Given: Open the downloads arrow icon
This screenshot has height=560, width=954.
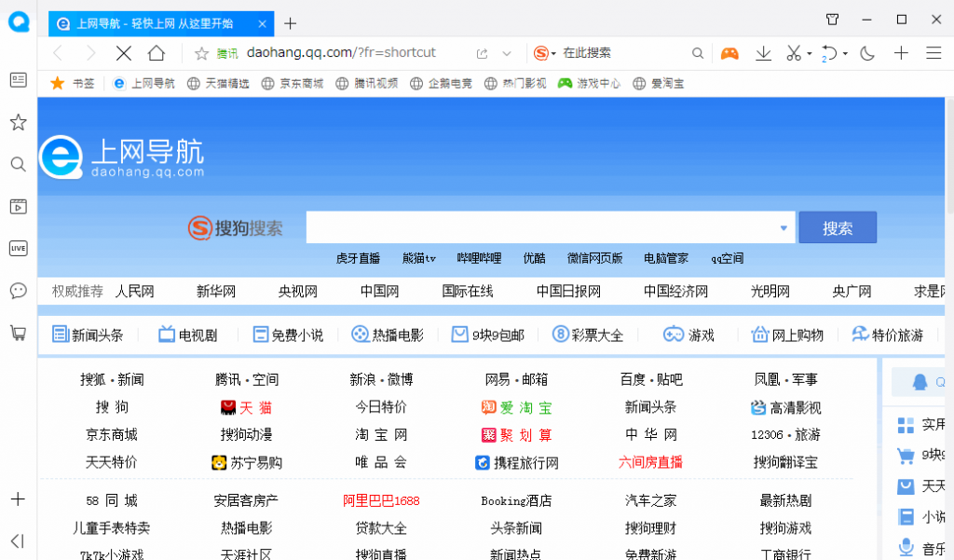Looking at the screenshot, I should [763, 53].
